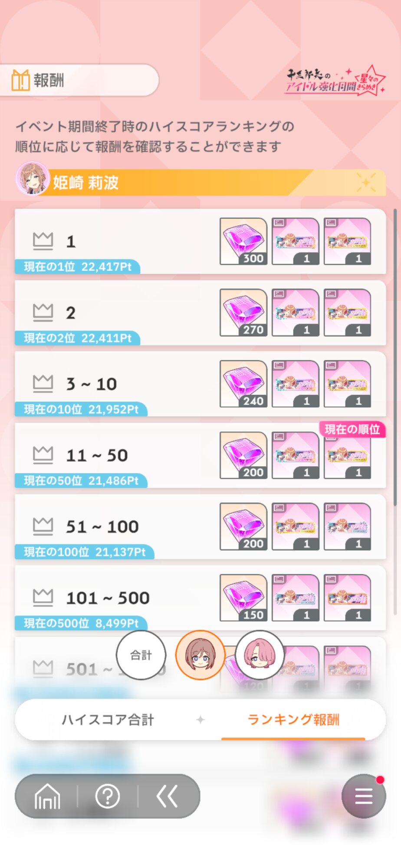Select the 11 ~ 50 ranking row
The image size is (401, 868).
click(x=200, y=455)
